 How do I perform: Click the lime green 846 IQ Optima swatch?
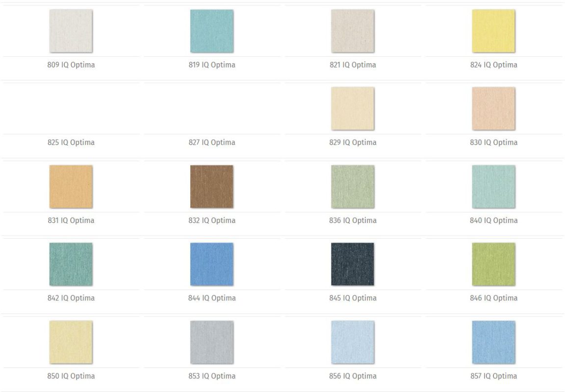tap(493, 264)
